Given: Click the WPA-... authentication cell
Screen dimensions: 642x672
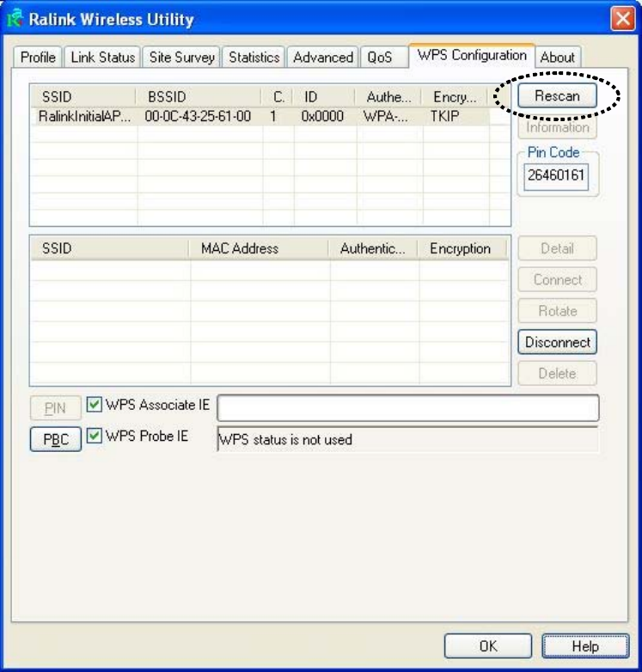Looking at the screenshot, I should pyautogui.click(x=385, y=116).
